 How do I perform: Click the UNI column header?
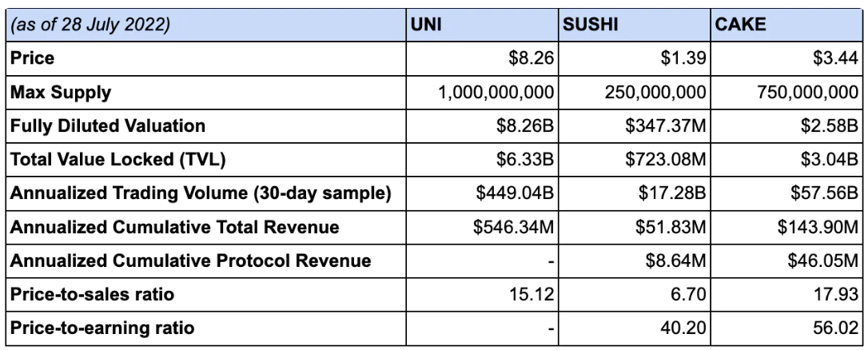click(x=422, y=25)
